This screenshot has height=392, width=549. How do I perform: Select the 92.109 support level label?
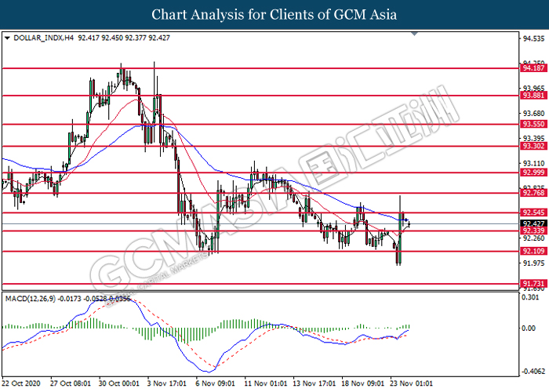click(x=533, y=251)
